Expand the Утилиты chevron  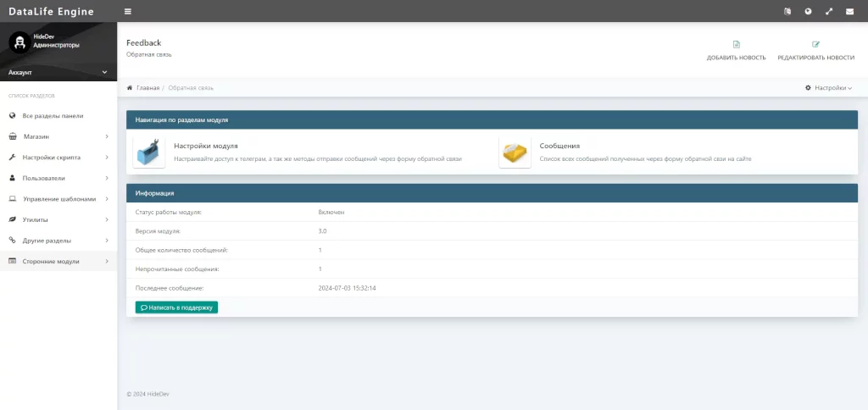click(x=107, y=219)
